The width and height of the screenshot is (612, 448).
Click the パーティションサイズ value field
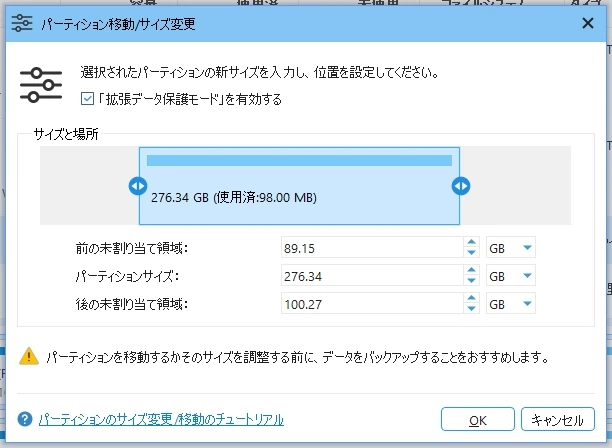372,276
